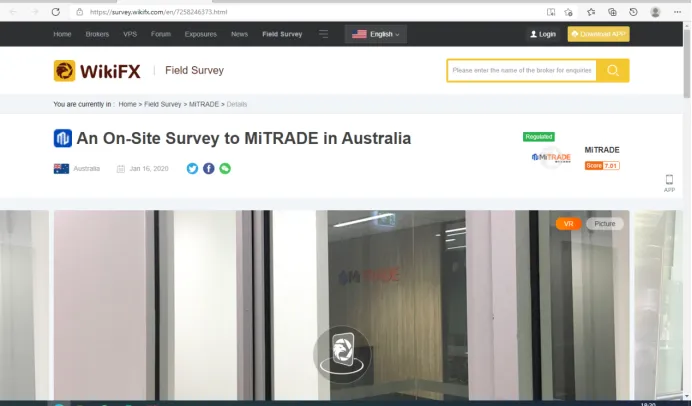This screenshot has height=406, width=692.
Task: Open MiTRADE breadcrumb link
Action: point(204,104)
